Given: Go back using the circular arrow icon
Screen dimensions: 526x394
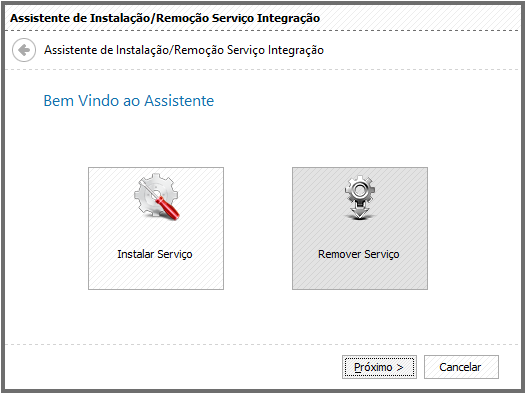Looking at the screenshot, I should point(24,50).
